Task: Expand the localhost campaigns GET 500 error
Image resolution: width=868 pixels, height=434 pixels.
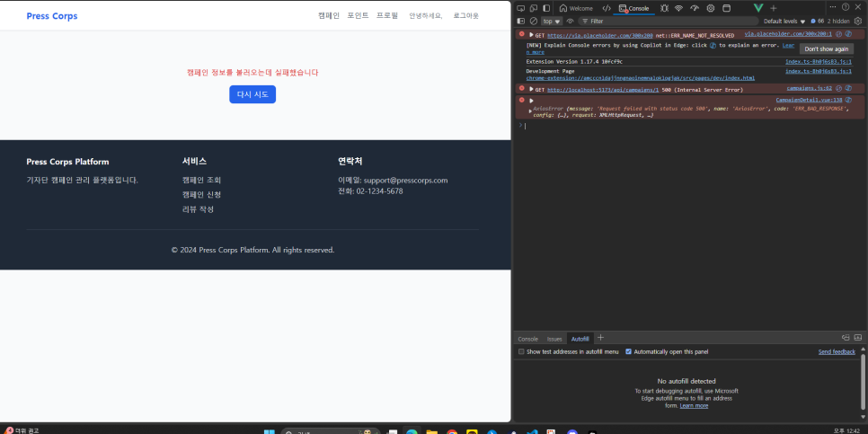Action: tap(531, 89)
